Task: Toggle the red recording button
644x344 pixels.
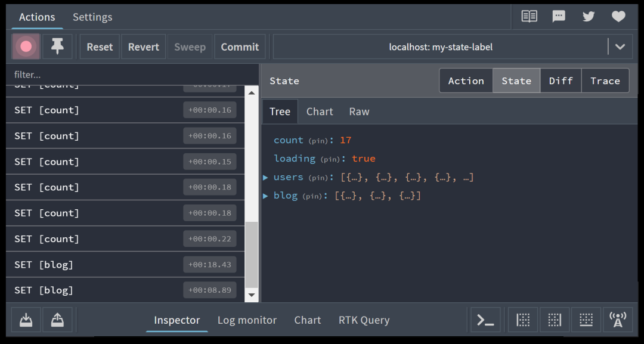Action: tap(26, 47)
